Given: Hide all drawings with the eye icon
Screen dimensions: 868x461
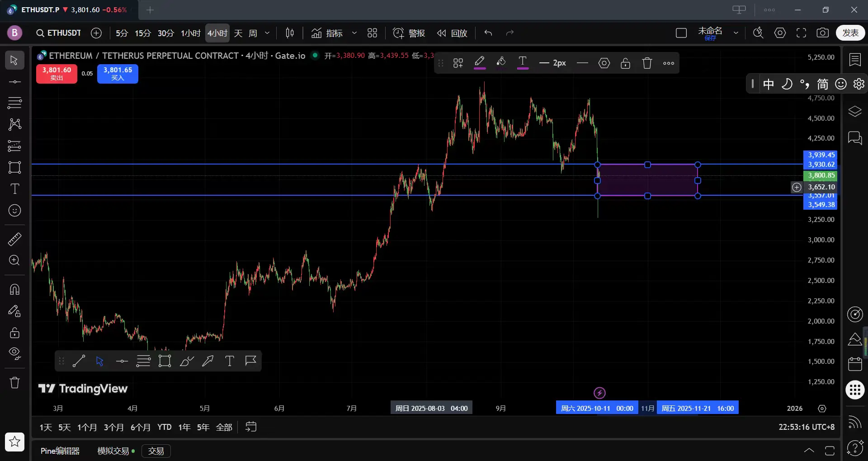Looking at the screenshot, I should click(x=14, y=354).
